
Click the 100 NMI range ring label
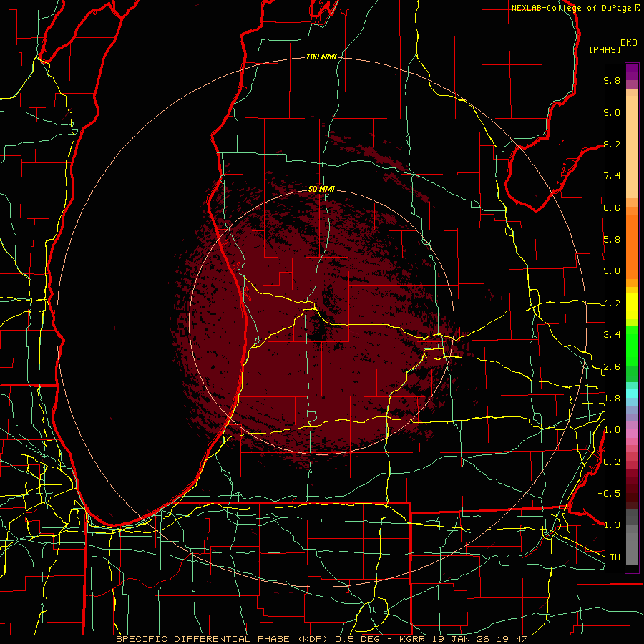pyautogui.click(x=321, y=57)
